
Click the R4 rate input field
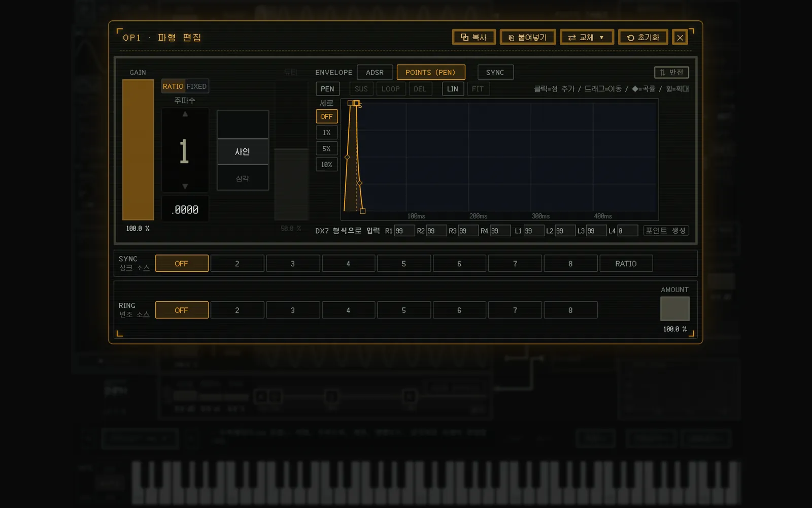[500, 231]
